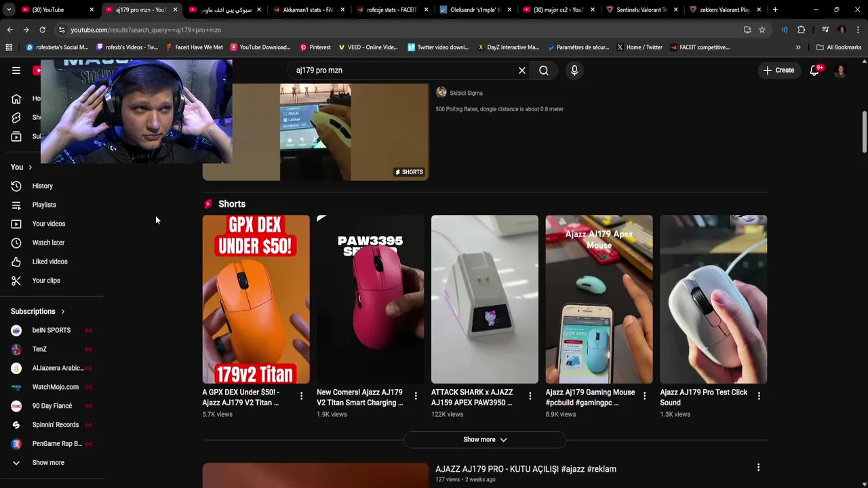This screenshot has width=868, height=488.
Task: Open ATTACK SHARK x AJAZZ short thumbnail
Action: 484,300
